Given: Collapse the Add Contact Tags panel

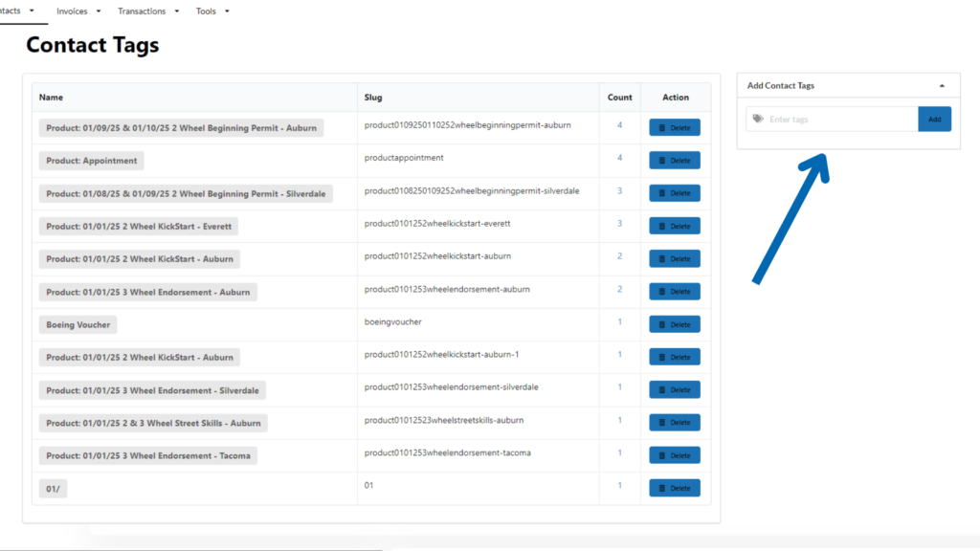Looking at the screenshot, I should pyautogui.click(x=942, y=86).
